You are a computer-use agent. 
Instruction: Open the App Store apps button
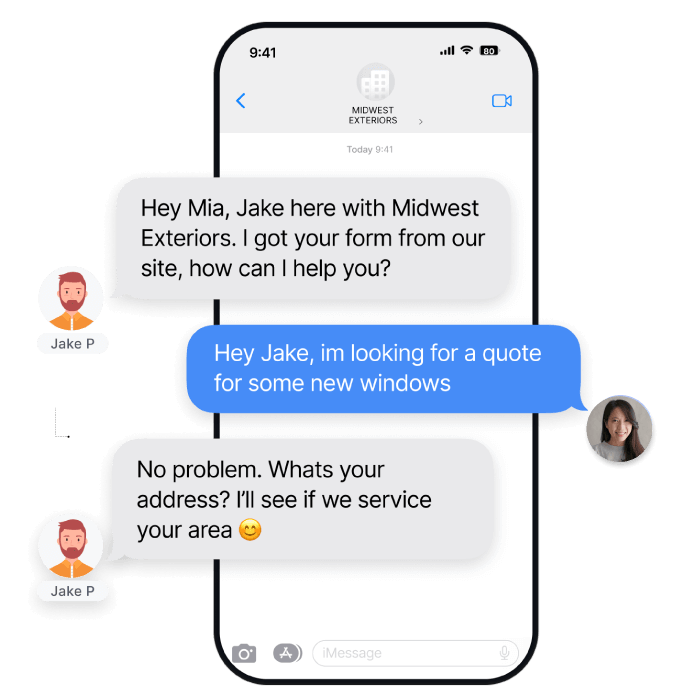pyautogui.click(x=288, y=653)
